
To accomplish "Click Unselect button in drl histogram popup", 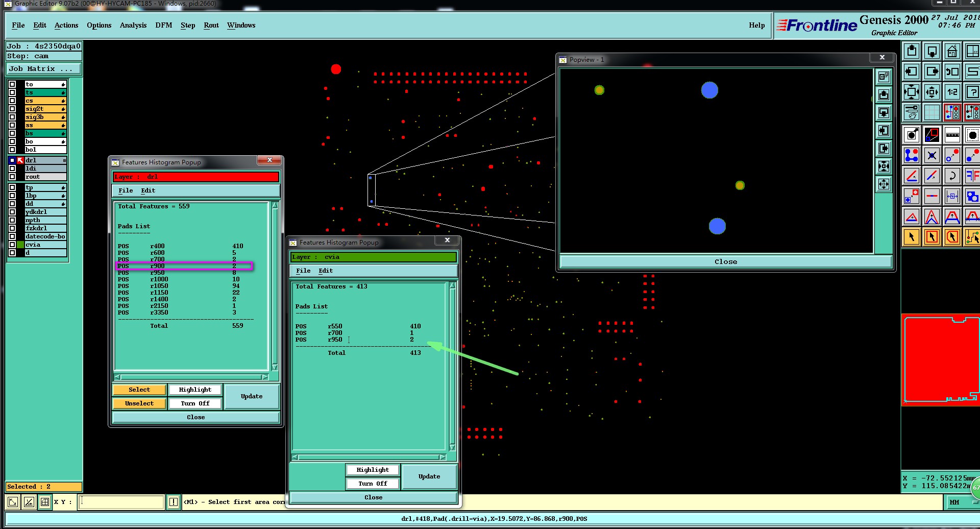I will click(x=139, y=403).
